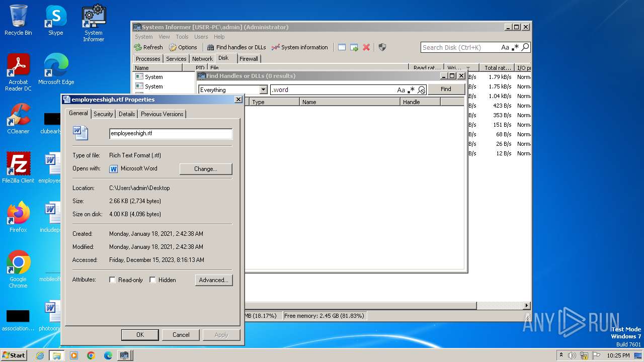Switch to the Processes tab
644x362 pixels.
[x=148, y=59]
